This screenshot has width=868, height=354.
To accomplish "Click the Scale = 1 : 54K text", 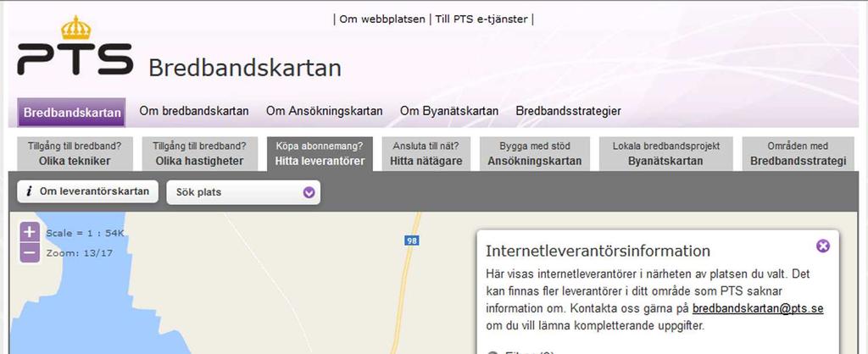I will point(86,234).
